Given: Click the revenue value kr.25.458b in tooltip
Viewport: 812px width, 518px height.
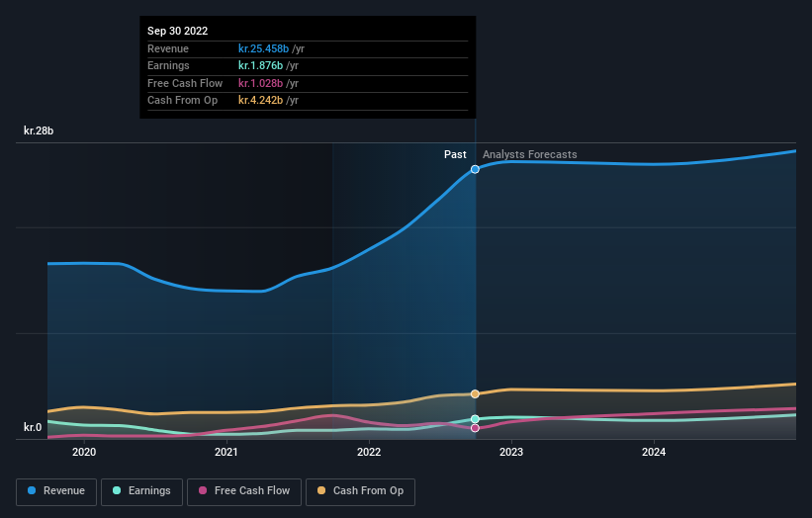Looking at the screenshot, I should coord(263,48).
